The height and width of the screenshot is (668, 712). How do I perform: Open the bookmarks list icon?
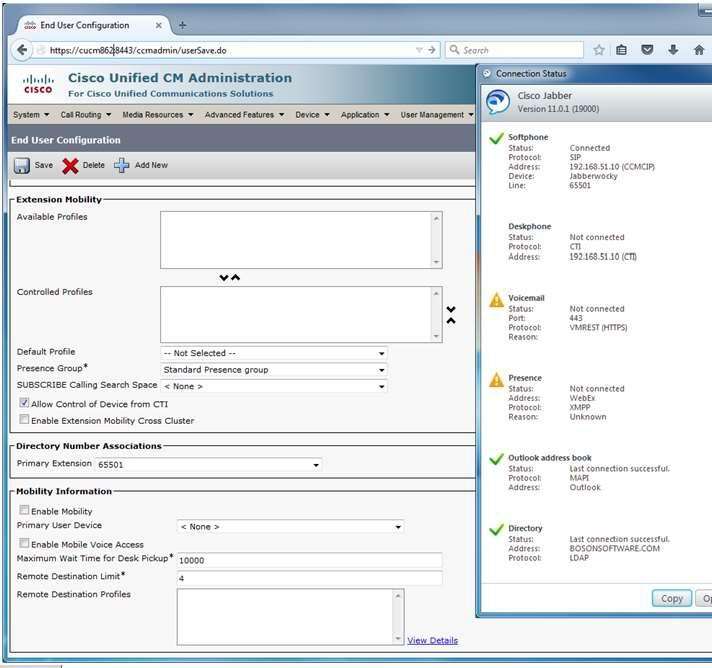[x=622, y=50]
